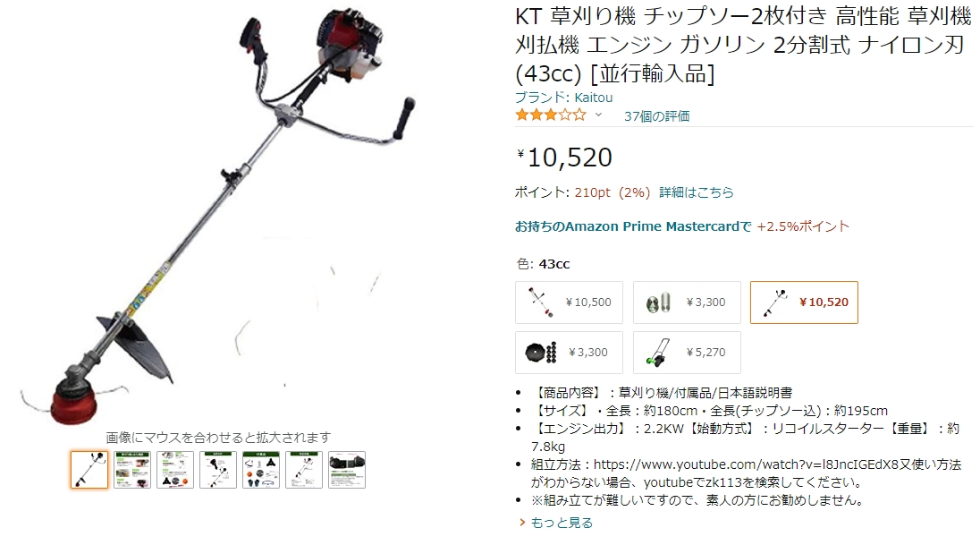Expand the star rating dropdown arrow
Viewport: 980px width, 545px height.
click(598, 115)
